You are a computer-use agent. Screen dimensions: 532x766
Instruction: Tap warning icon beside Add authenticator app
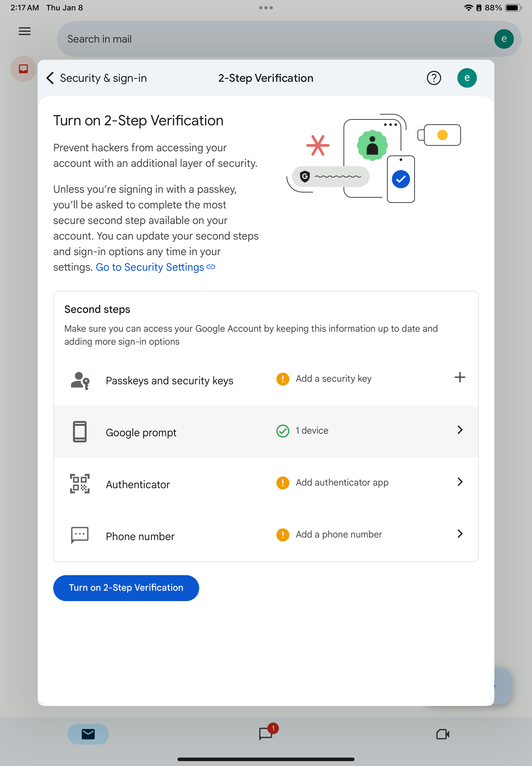click(x=283, y=483)
